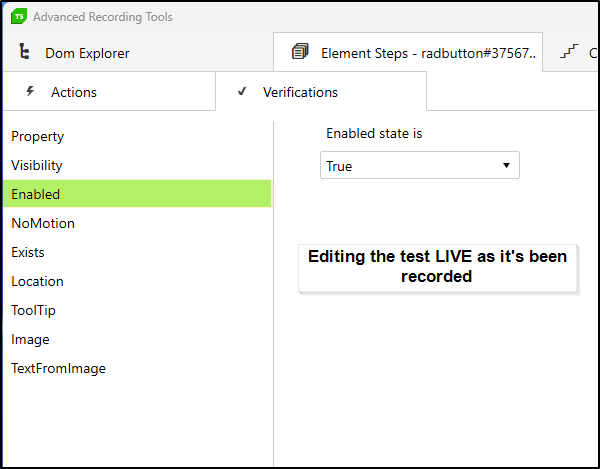Click the Element Steps stacked pages icon
Viewport: 600px width, 469px height.
(x=300, y=52)
